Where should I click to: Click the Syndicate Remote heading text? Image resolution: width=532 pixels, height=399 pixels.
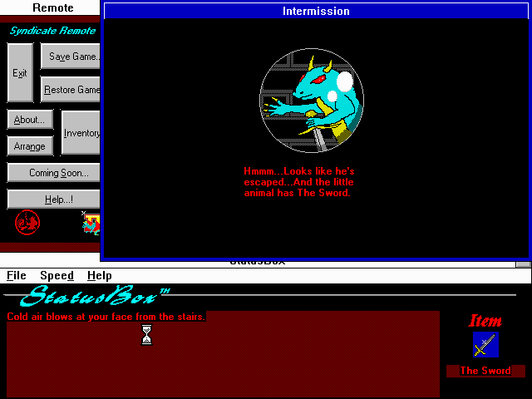click(x=52, y=31)
